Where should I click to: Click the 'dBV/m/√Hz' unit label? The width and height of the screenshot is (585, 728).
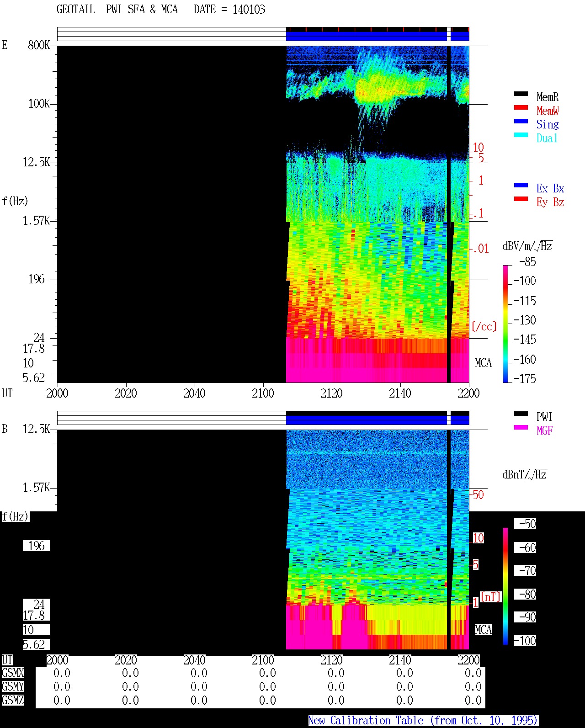[x=527, y=246]
